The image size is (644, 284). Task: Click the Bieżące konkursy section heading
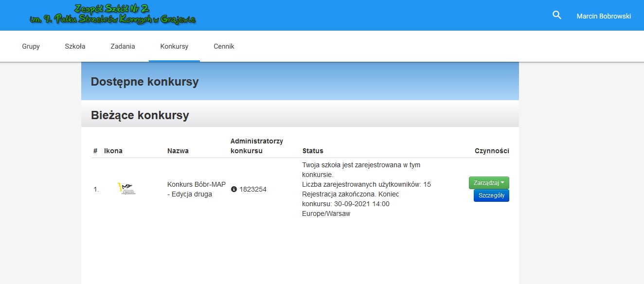pyautogui.click(x=140, y=115)
